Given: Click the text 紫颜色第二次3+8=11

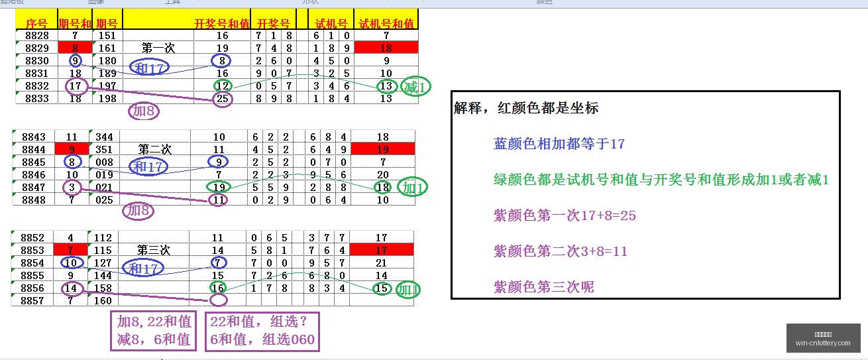Looking at the screenshot, I should click(x=561, y=251).
